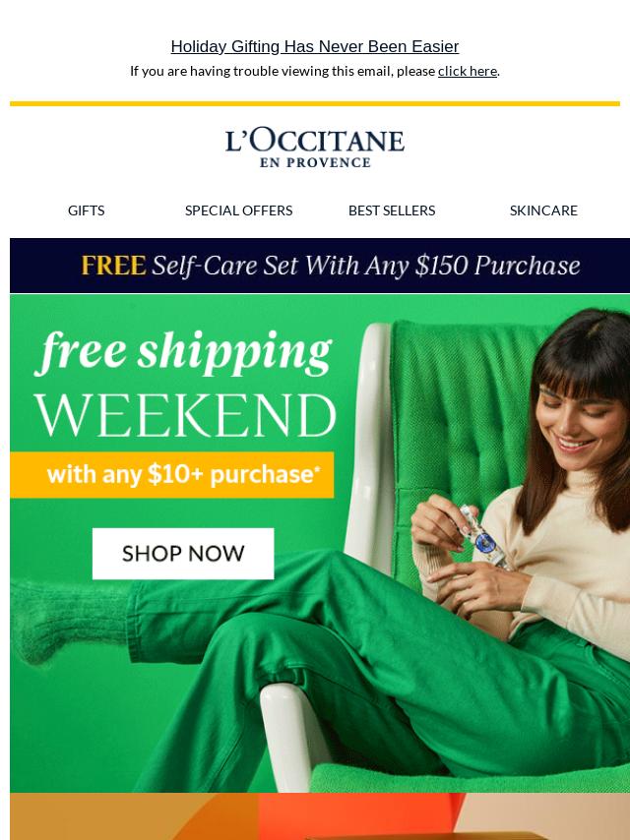Click the yellow divider line below header
The width and height of the screenshot is (630, 840).
pyautogui.click(x=315, y=103)
